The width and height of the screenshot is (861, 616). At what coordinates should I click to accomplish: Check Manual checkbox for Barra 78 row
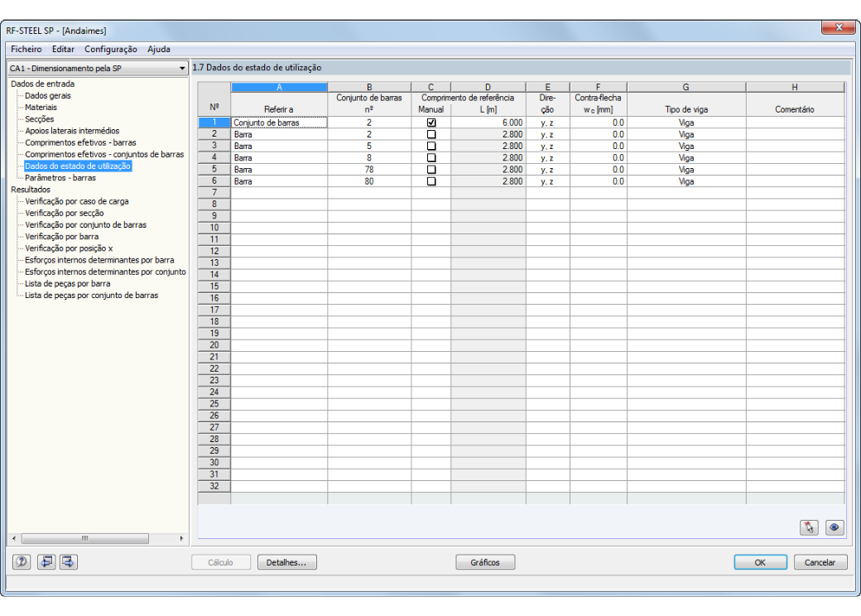(431, 170)
